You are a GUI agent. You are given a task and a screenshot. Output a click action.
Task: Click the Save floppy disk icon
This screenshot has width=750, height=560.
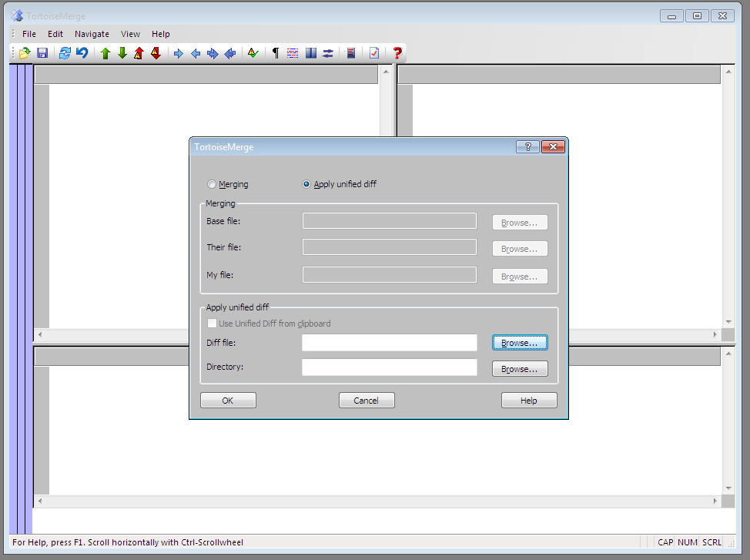click(x=42, y=53)
